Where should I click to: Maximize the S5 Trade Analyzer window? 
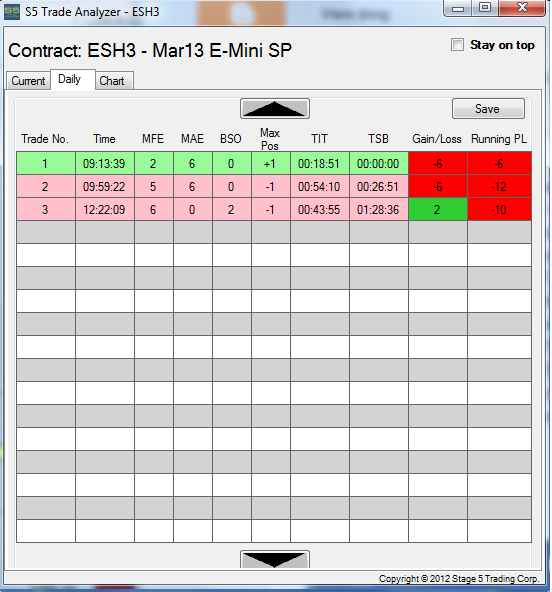(x=485, y=8)
